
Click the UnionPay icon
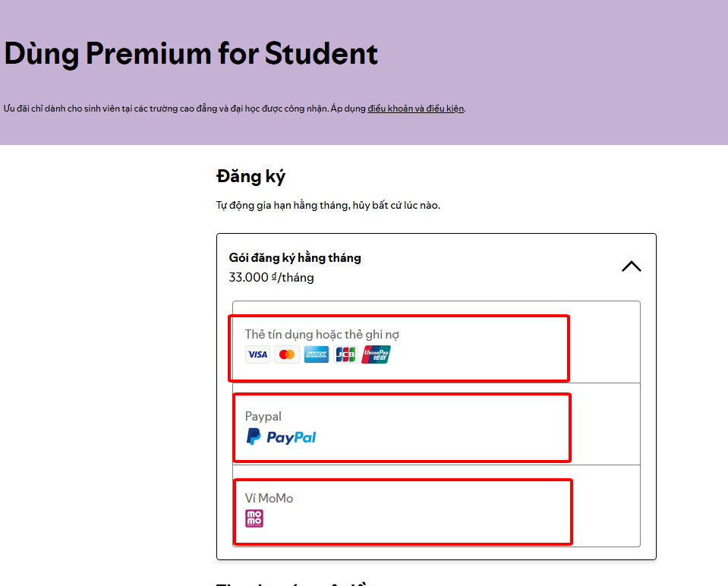[x=375, y=354]
